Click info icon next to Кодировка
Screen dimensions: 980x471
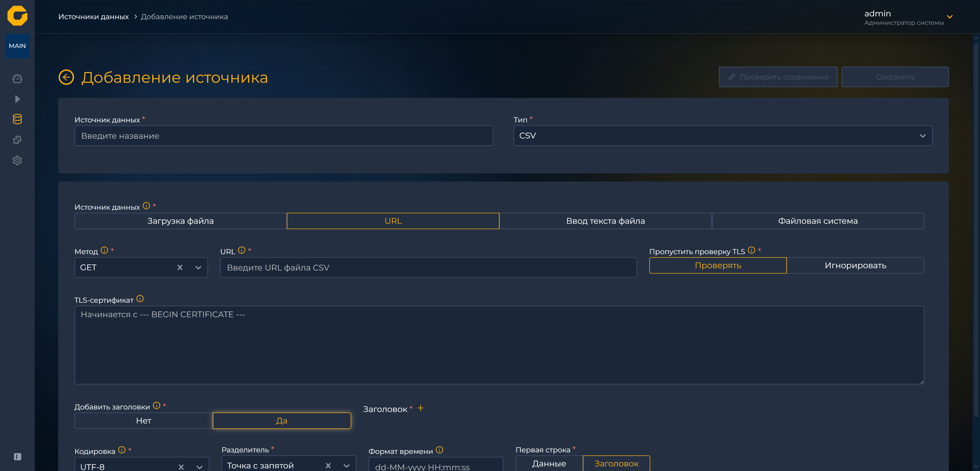(122, 450)
